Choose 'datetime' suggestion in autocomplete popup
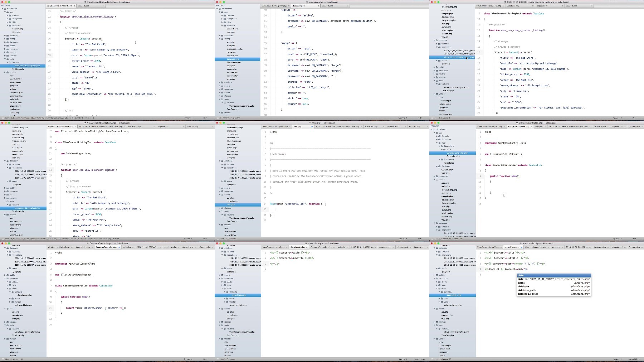 [x=553, y=279]
